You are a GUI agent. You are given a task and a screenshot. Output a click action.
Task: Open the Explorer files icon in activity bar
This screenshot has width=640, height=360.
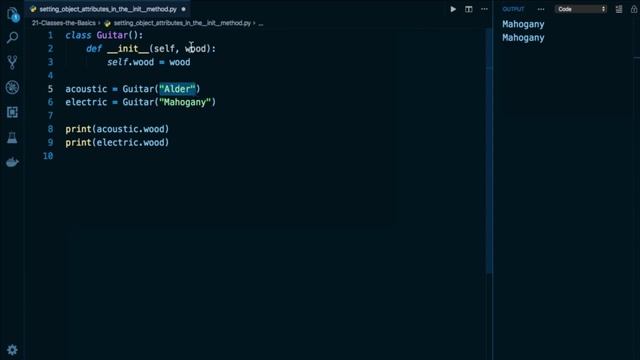coord(12,14)
